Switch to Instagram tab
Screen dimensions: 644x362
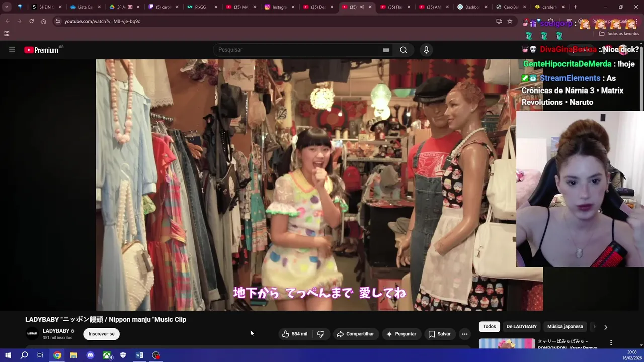280,7
